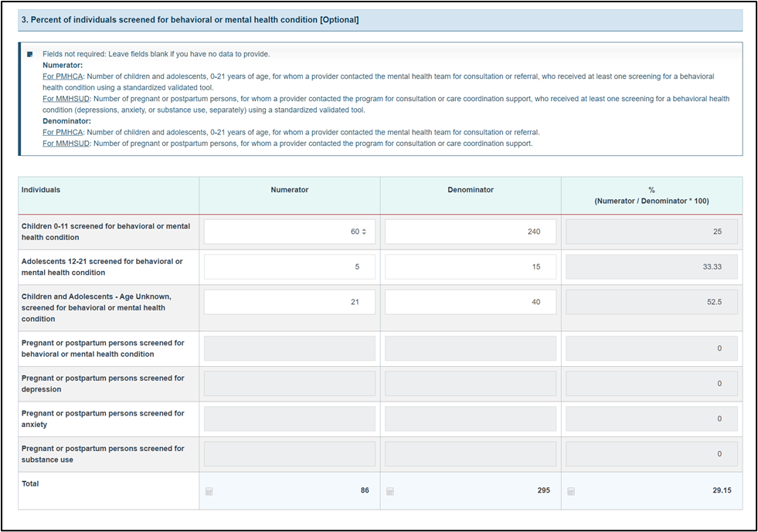Click the Total Denominator value 295

pyautogui.click(x=544, y=490)
